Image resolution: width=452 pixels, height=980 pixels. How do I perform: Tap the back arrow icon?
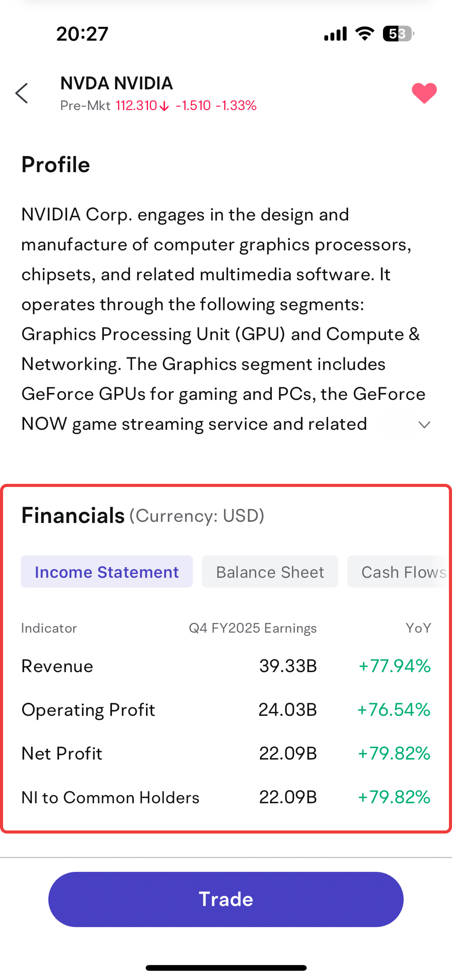click(x=22, y=93)
